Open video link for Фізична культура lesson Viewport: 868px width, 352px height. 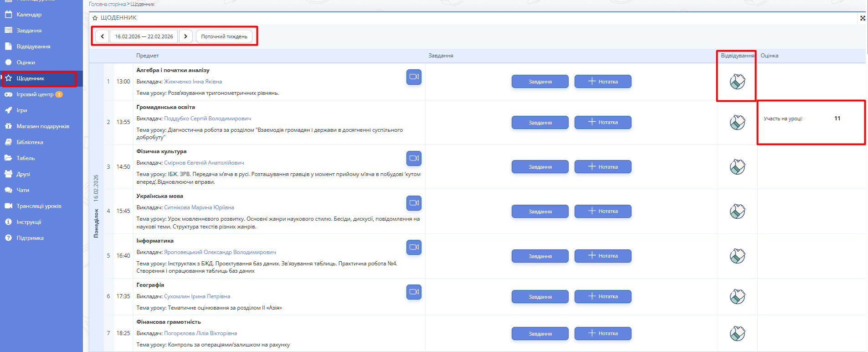(414, 158)
